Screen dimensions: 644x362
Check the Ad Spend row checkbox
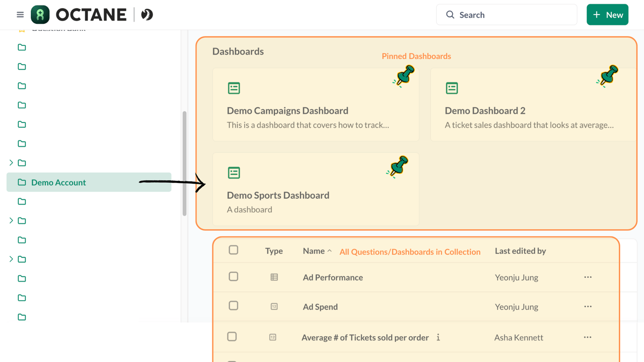tap(234, 306)
